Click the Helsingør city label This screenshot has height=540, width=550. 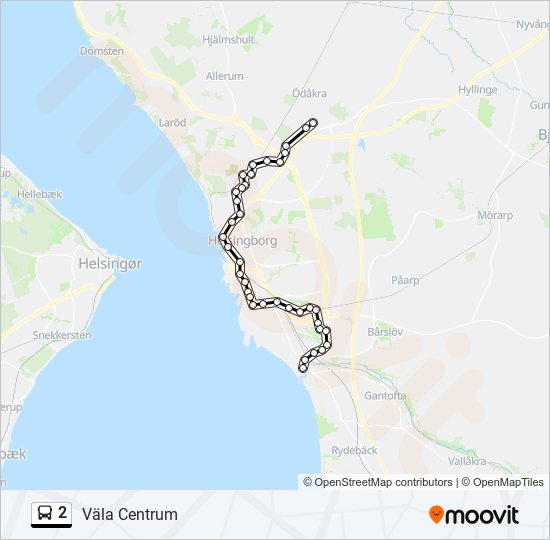(x=110, y=264)
